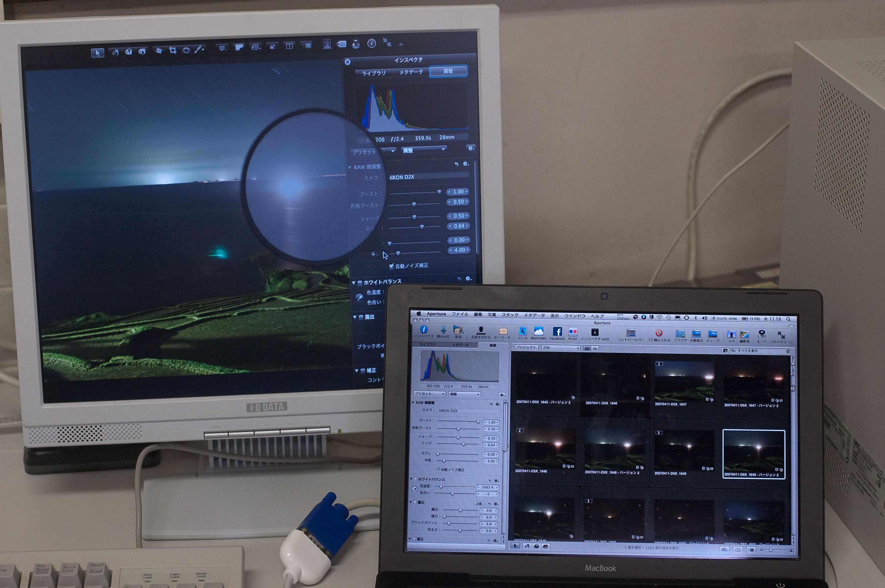Click the 自動 auto exposure button
This screenshot has height=588, width=885.
479,503
